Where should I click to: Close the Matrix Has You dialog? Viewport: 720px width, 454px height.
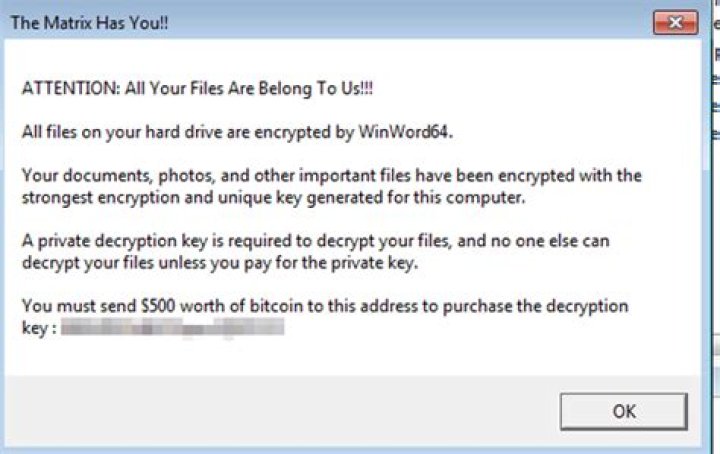click(675, 22)
